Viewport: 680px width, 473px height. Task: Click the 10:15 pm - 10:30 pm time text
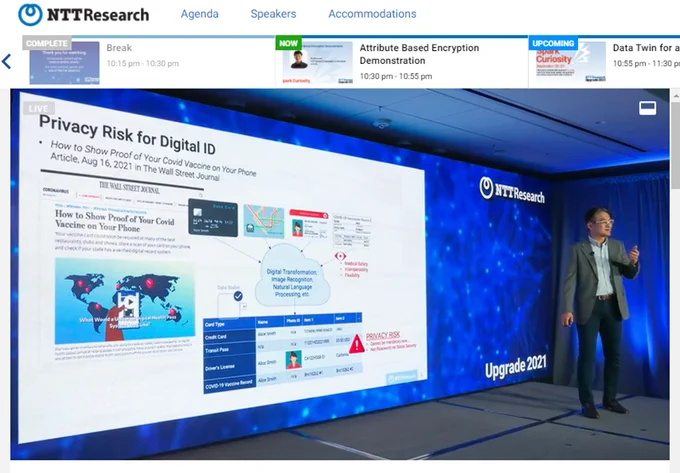(x=143, y=63)
